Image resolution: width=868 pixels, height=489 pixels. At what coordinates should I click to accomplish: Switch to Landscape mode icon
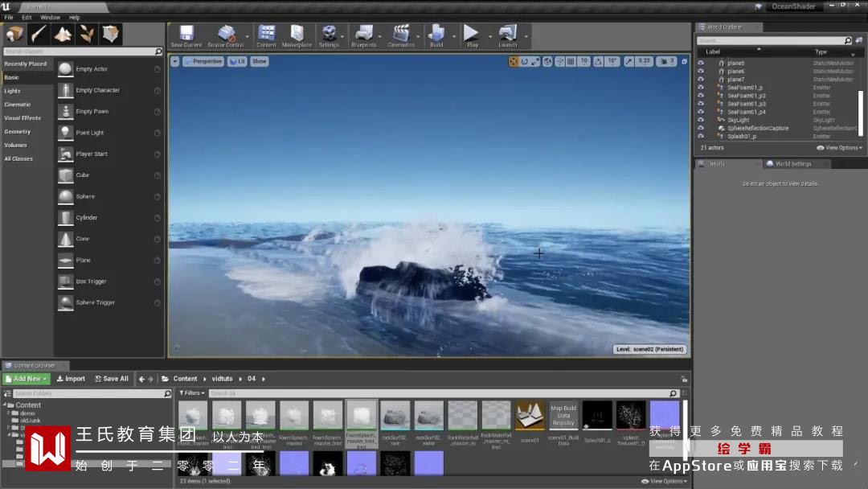click(x=63, y=34)
